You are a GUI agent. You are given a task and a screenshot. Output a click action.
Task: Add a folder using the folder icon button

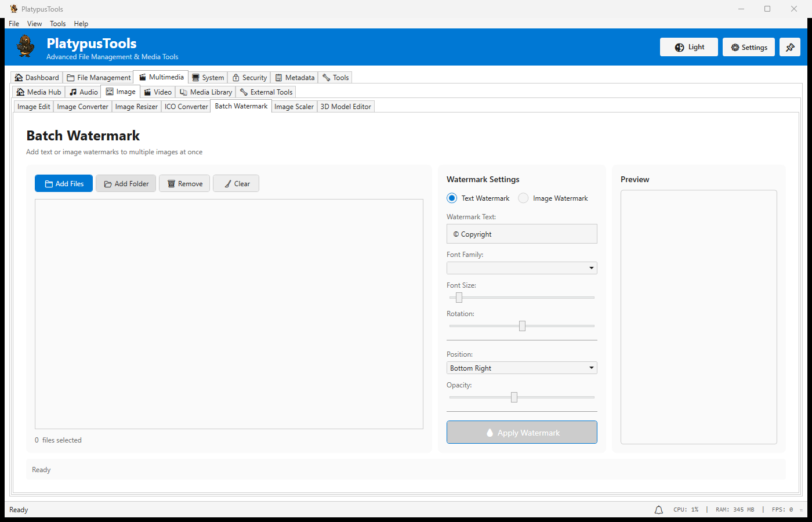click(x=126, y=184)
